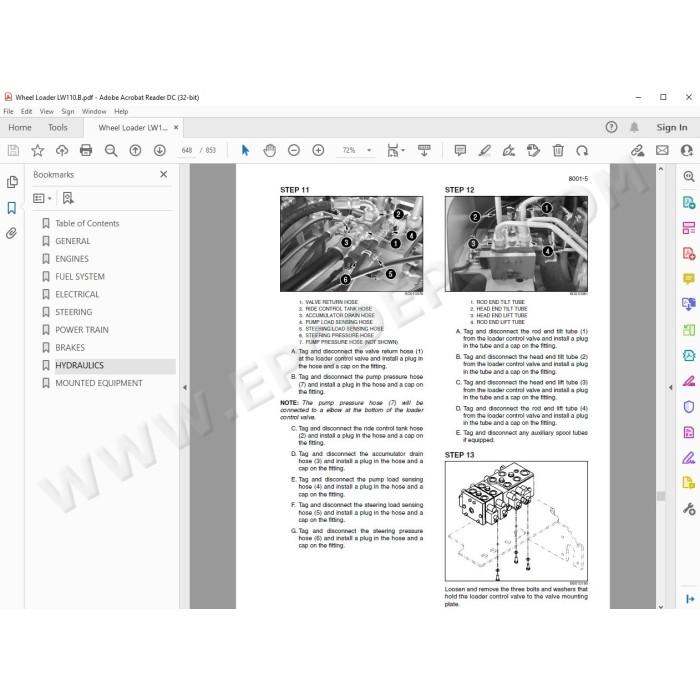The height and width of the screenshot is (700, 700).
Task: Jump to ELECTRICAL bookmark
Action: click(77, 294)
